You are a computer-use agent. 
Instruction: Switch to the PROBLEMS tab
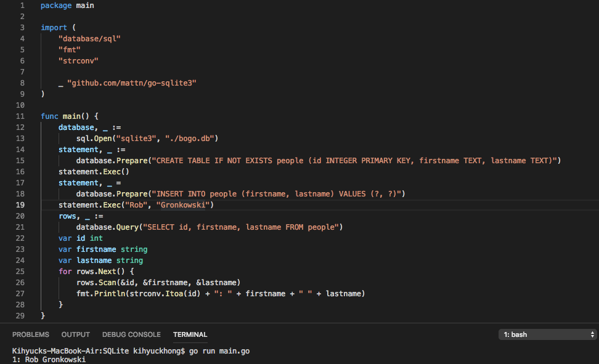coord(31,334)
